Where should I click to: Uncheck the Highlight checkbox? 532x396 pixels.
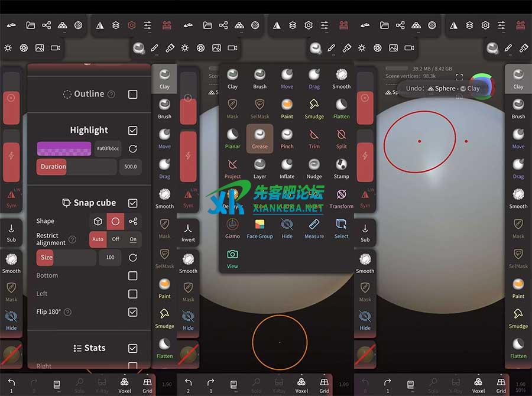133,131
